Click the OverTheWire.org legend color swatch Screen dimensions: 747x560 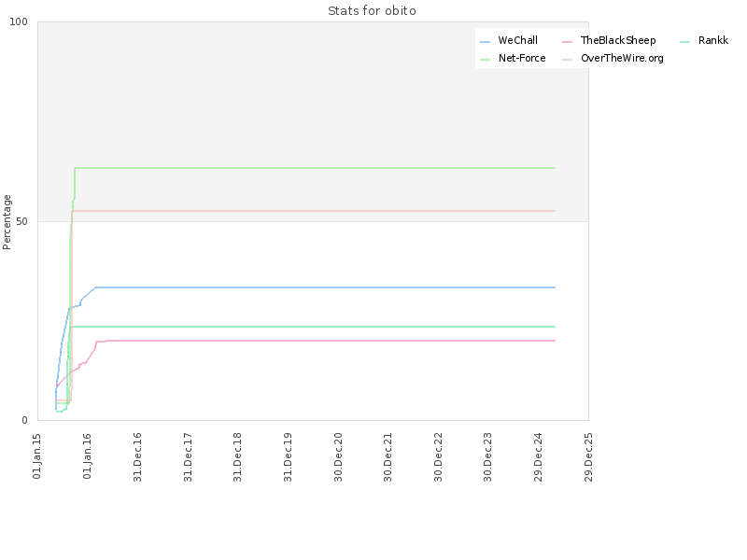coord(567,60)
